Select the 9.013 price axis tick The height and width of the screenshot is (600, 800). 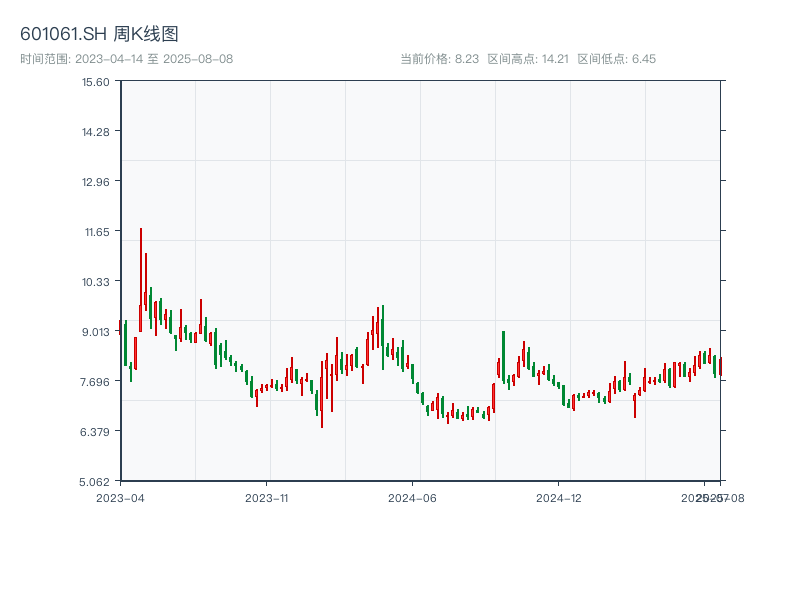[x=96, y=331]
